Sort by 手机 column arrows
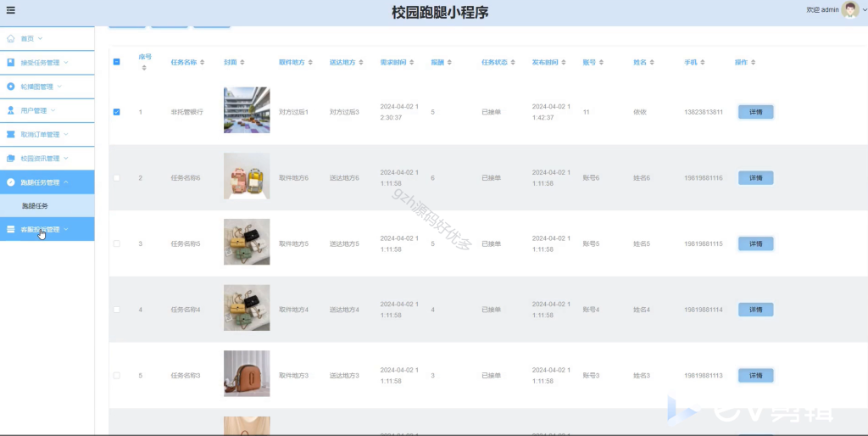This screenshot has width=868, height=436. 702,63
